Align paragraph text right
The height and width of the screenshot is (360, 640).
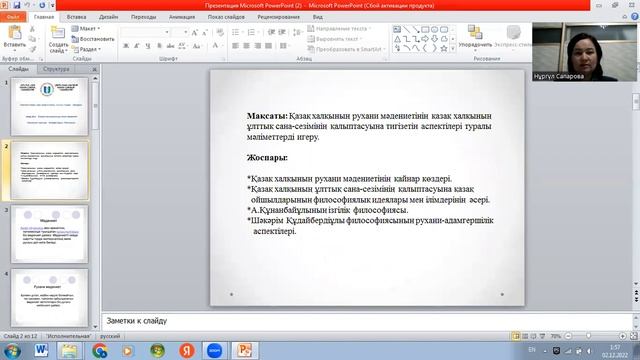pyautogui.click(x=258, y=46)
